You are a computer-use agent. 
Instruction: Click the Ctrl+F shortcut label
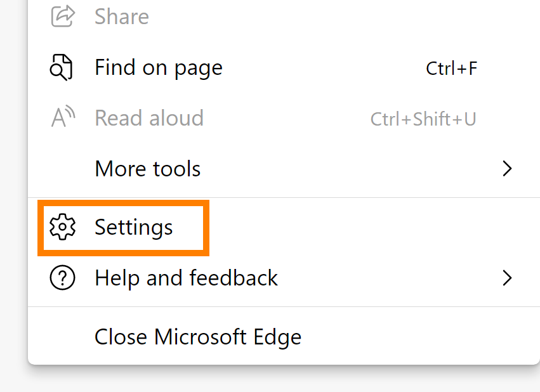coord(451,68)
